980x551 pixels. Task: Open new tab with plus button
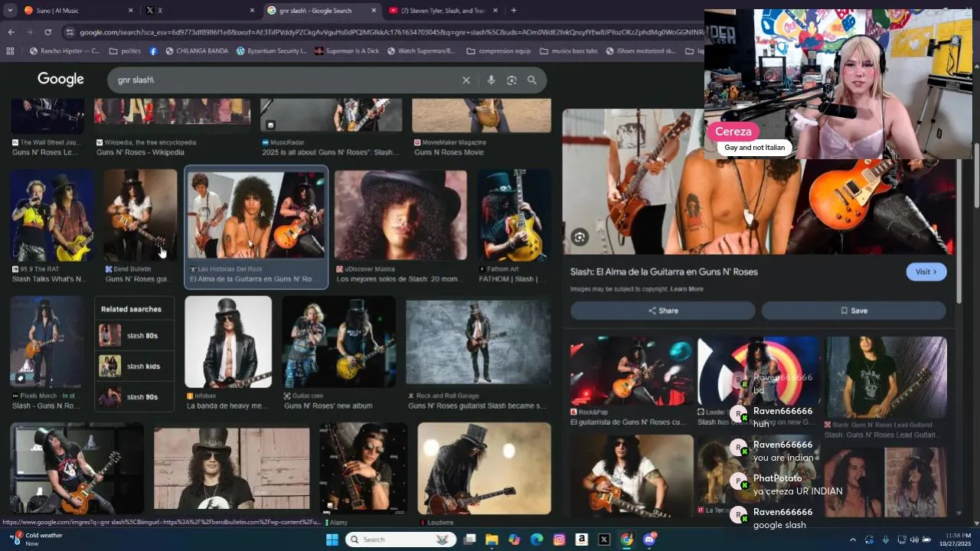pyautogui.click(x=513, y=11)
